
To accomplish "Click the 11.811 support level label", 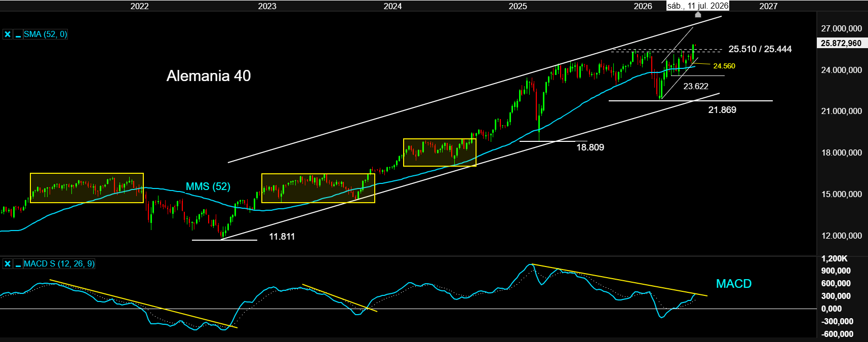I will pos(282,237).
